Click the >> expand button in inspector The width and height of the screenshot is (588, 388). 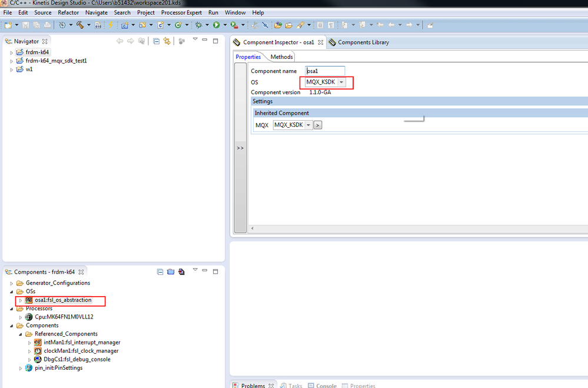click(240, 148)
